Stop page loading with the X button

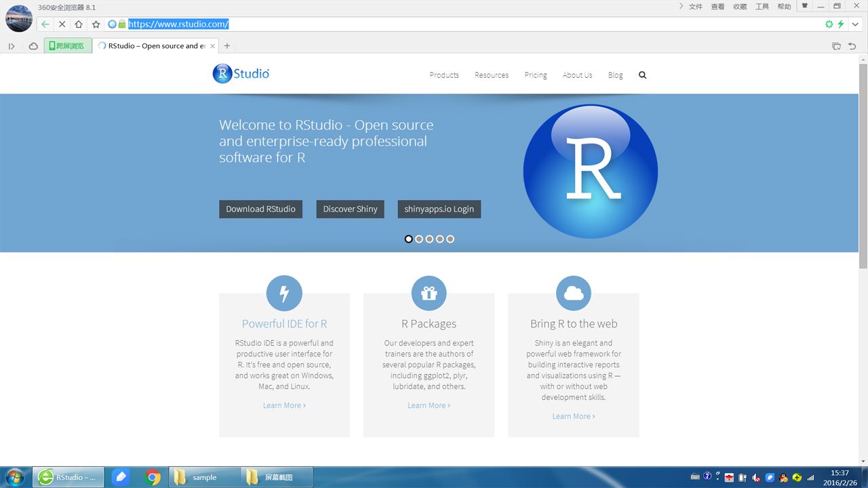click(62, 24)
